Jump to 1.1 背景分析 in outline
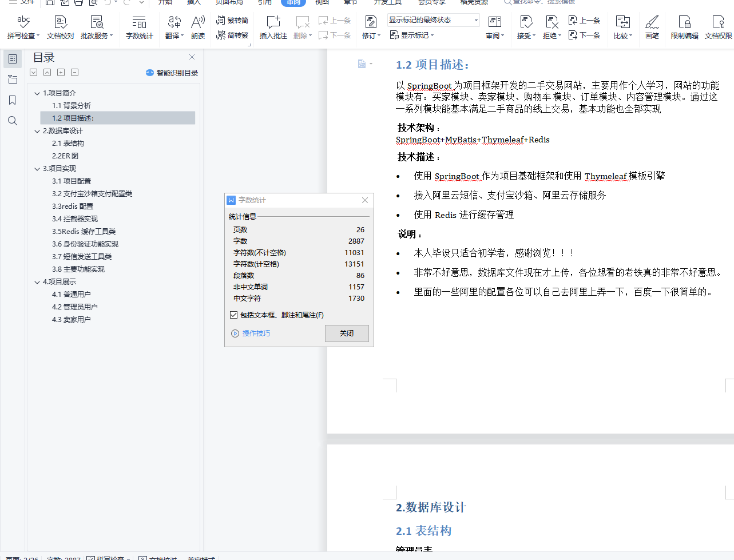The width and height of the screenshot is (734, 560). coord(72,106)
